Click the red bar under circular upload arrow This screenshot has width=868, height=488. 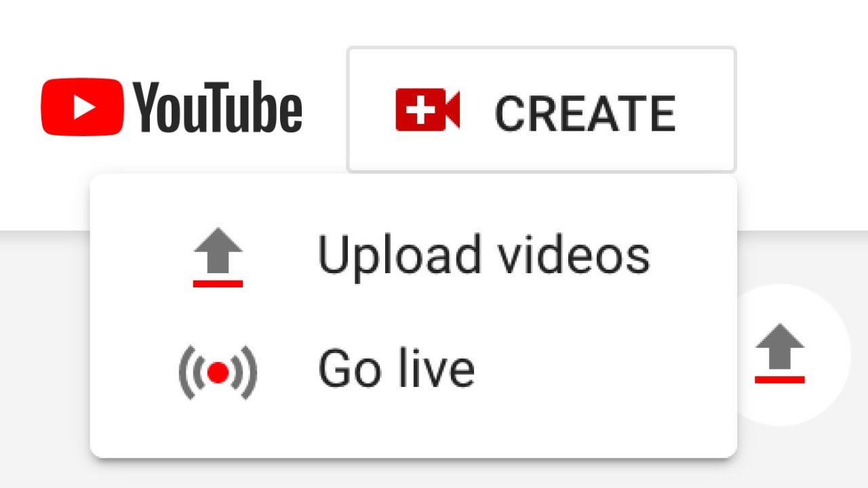click(x=780, y=380)
